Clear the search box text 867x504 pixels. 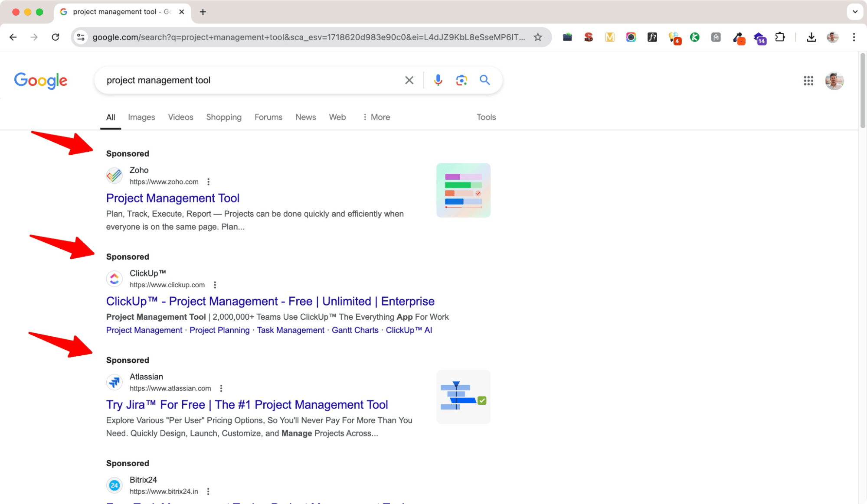[409, 80]
